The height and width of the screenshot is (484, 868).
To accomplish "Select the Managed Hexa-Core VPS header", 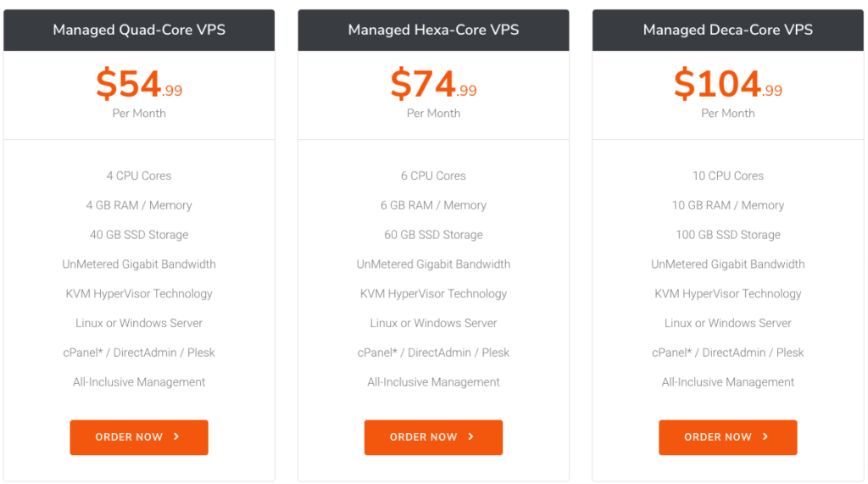I will [x=433, y=30].
